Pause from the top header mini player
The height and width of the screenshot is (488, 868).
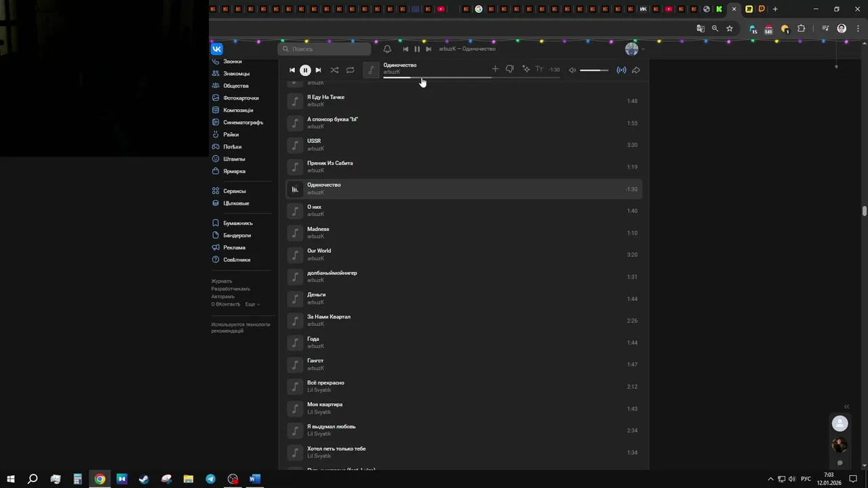point(417,49)
